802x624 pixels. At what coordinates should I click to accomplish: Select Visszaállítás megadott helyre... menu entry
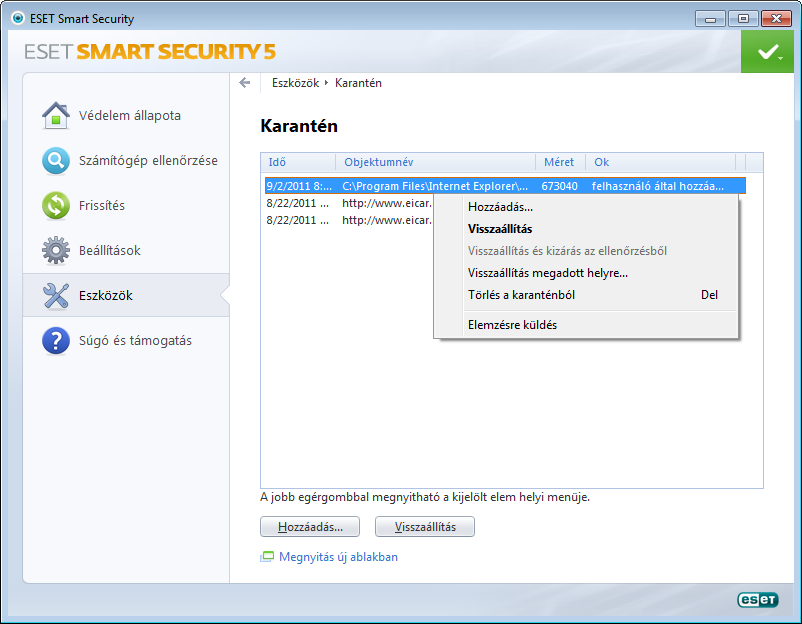(x=586, y=273)
